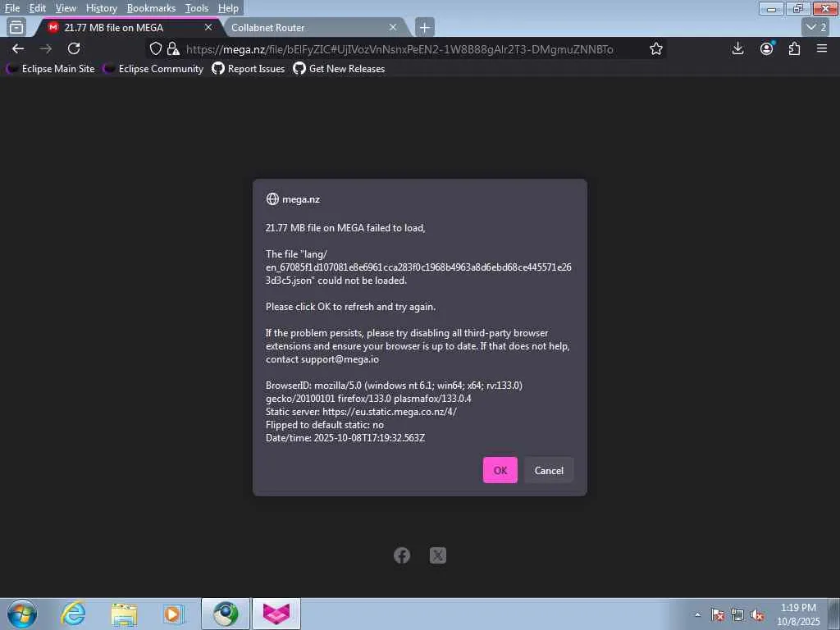Click the Action Center flag tray icon
Viewport: 840px width, 630px height.
tap(717, 614)
